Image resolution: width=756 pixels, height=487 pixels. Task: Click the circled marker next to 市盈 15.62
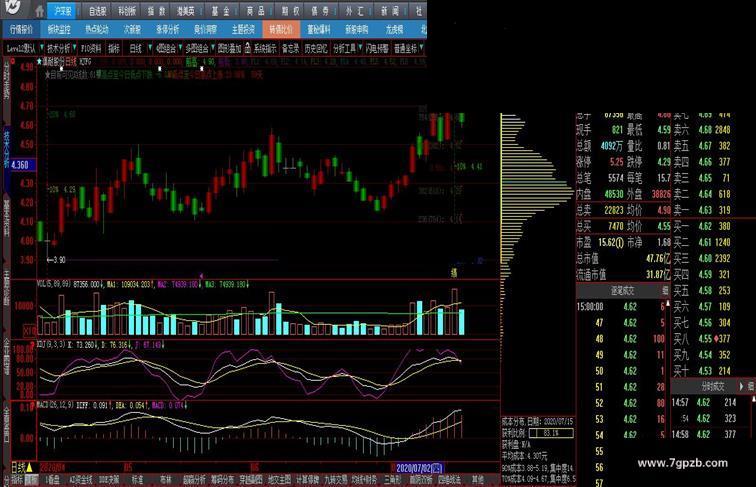(x=619, y=243)
